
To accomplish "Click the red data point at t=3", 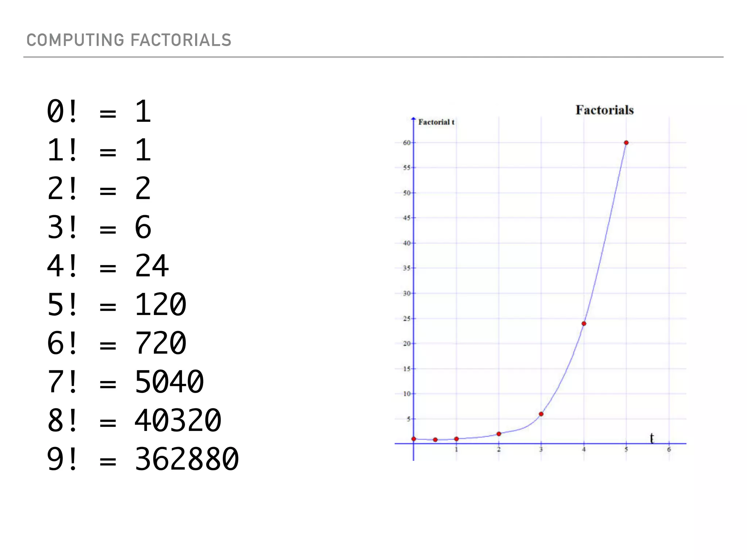I will 541,414.
